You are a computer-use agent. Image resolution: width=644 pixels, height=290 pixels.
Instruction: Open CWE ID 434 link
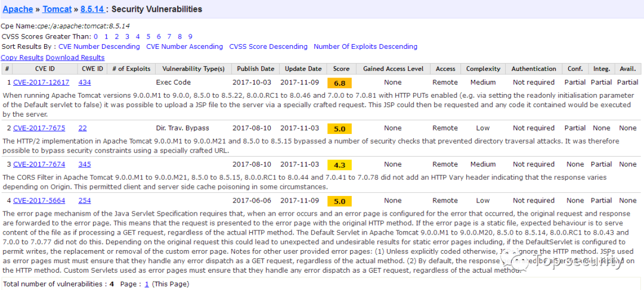[85, 82]
